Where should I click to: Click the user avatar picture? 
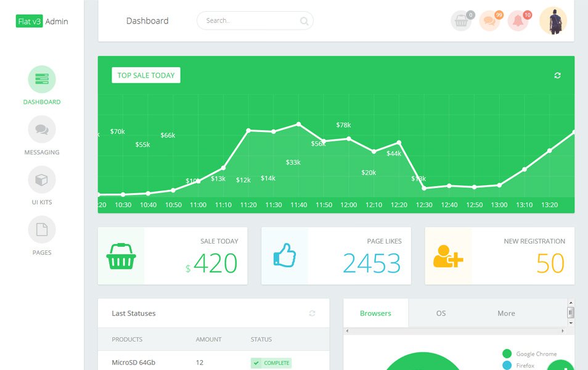[553, 20]
